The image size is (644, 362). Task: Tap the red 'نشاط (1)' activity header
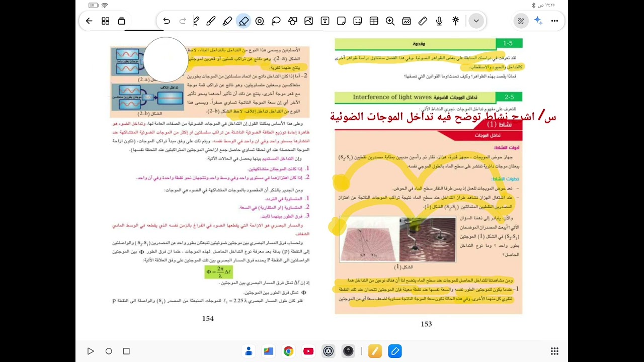click(x=498, y=124)
